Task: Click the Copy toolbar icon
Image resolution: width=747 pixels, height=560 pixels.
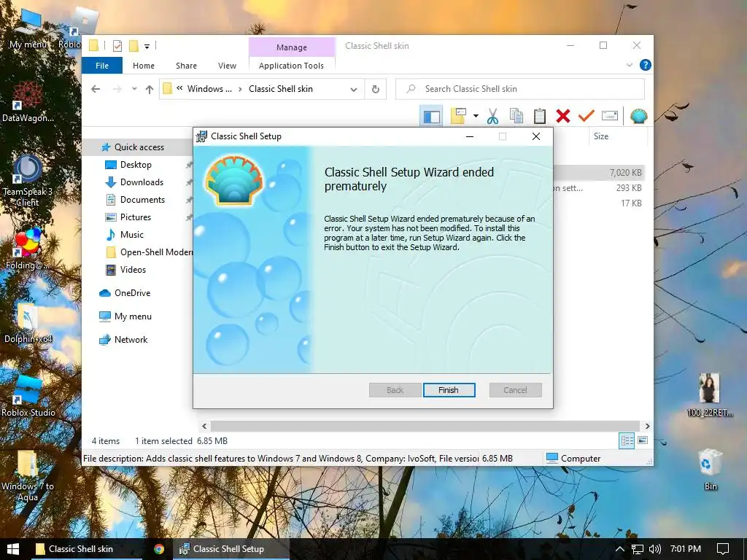Action: [x=516, y=116]
